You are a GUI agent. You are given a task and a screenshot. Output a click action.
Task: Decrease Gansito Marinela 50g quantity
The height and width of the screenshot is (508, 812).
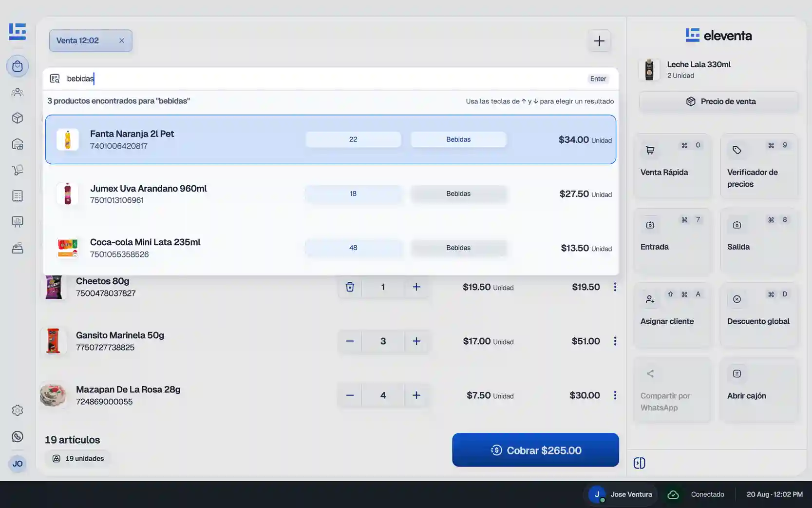coord(350,341)
